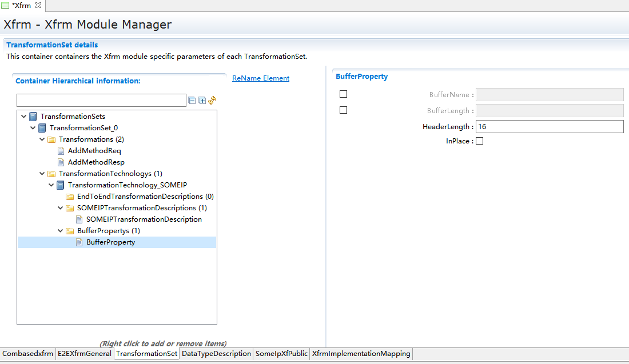Screen dimensions: 629x364
Task: Switch to the DataTypeDescription tab
Action: [216, 354]
